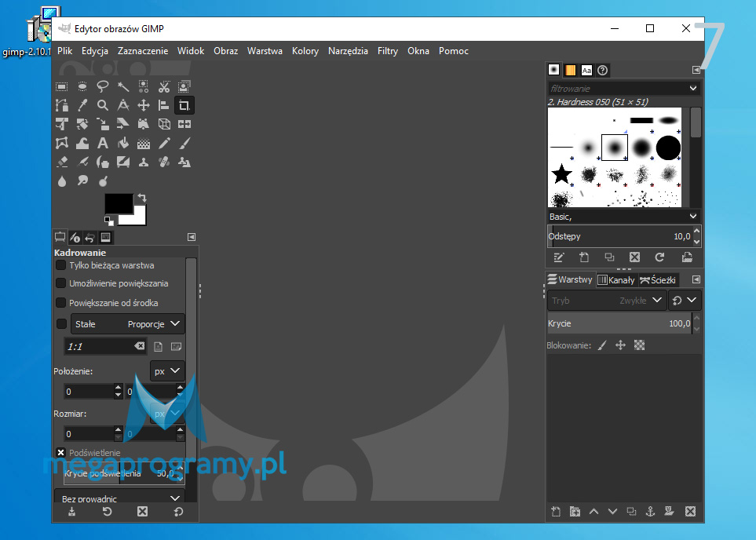Activate the Paintbrush tool

pyautogui.click(x=184, y=143)
